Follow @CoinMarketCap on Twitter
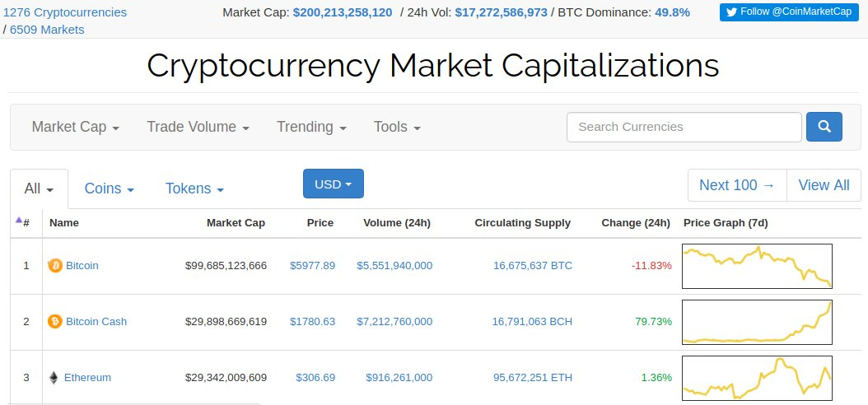Screen dimensions: 868x405 coord(790,12)
